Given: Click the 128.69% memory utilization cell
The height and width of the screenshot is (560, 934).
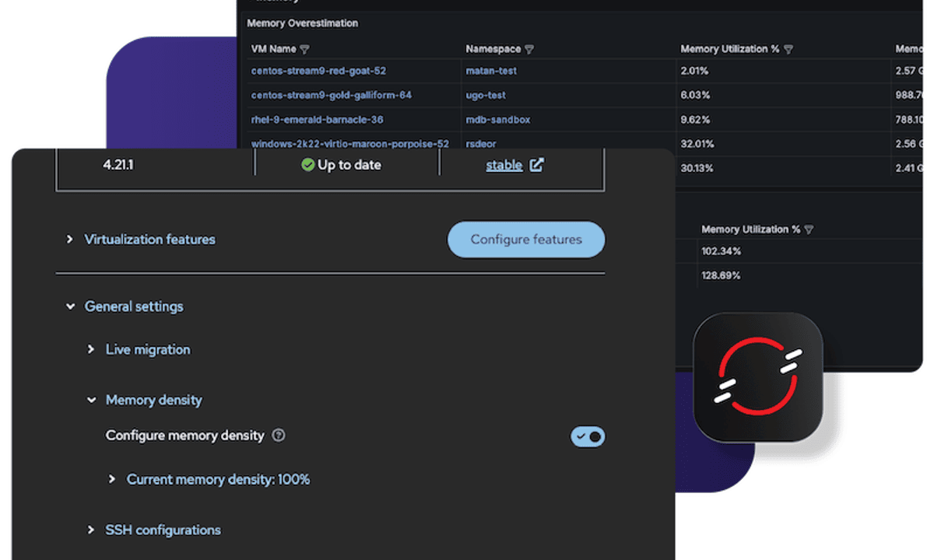Looking at the screenshot, I should coord(721,275).
